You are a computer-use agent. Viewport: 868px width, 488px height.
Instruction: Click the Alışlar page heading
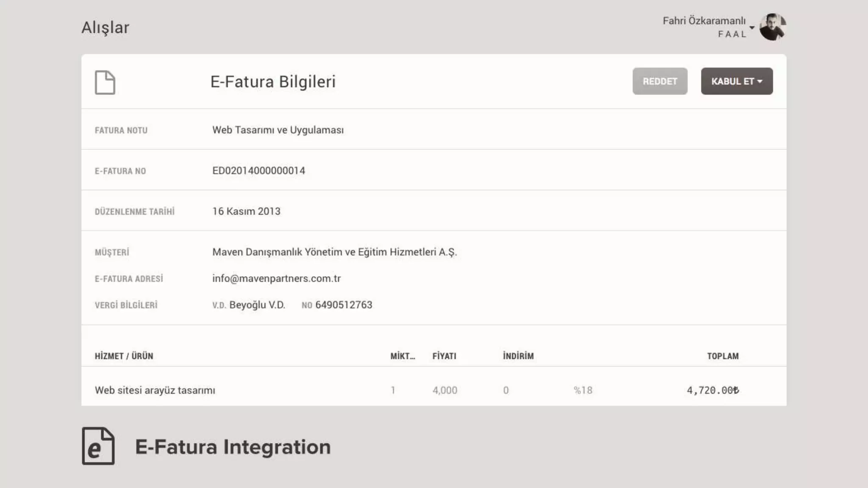pyautogui.click(x=105, y=28)
